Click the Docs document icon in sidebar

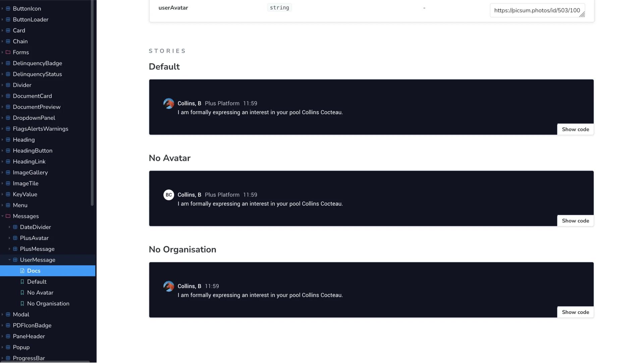click(x=22, y=271)
